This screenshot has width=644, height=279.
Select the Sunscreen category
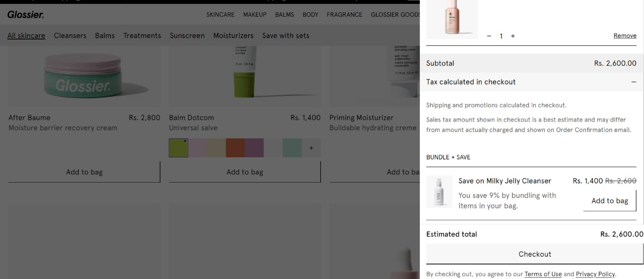[187, 36]
